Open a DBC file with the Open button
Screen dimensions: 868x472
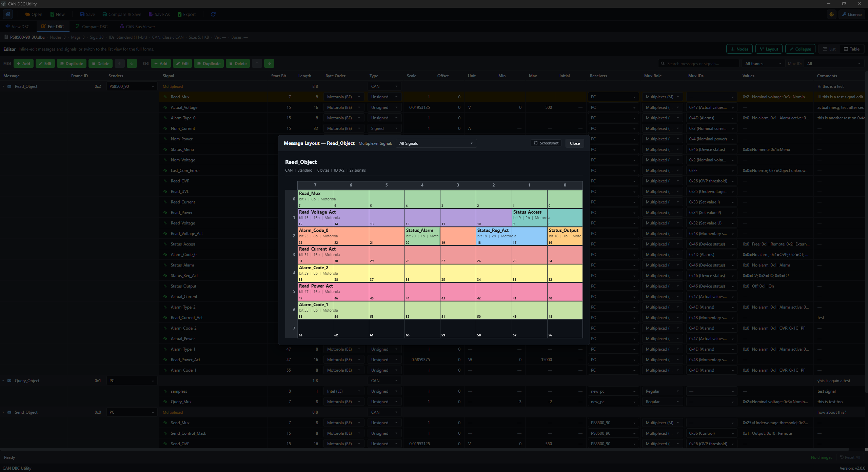click(x=34, y=14)
